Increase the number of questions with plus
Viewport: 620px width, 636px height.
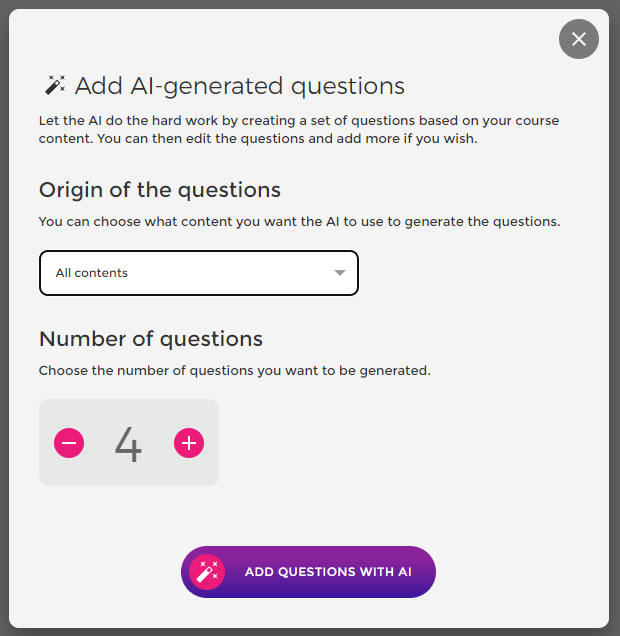pyautogui.click(x=189, y=442)
